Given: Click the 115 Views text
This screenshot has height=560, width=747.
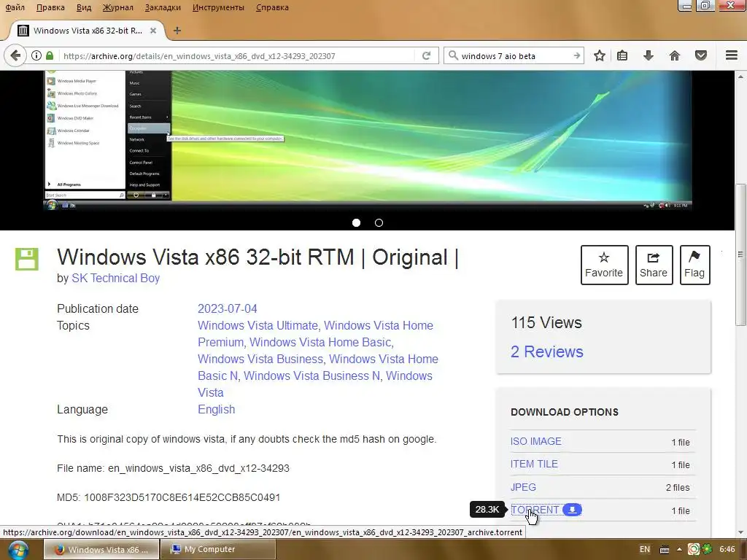Looking at the screenshot, I should point(546,323).
